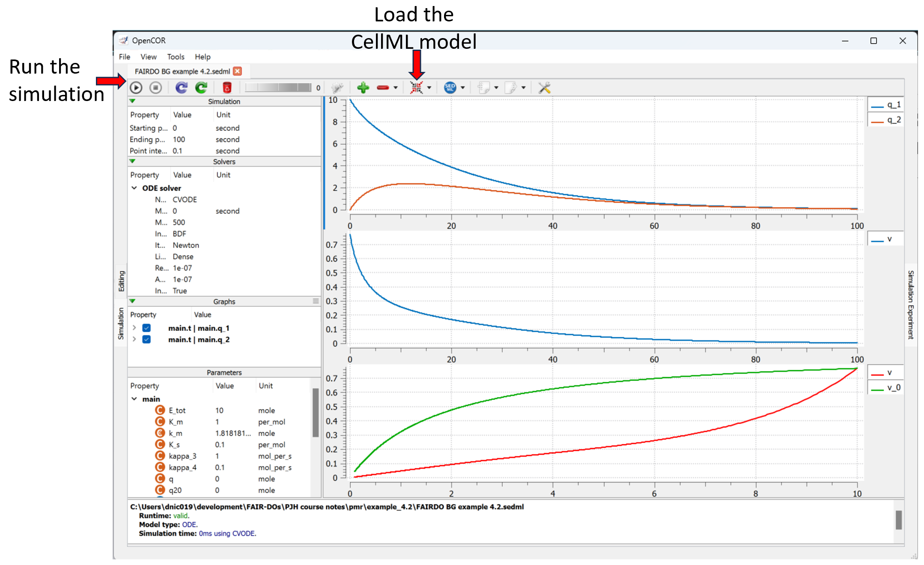Open dropdown beside the SED-ML icon

pos(463,88)
